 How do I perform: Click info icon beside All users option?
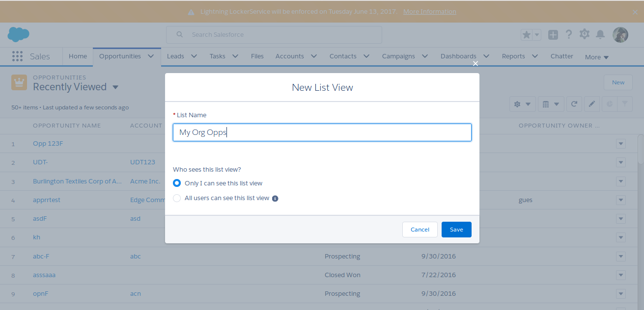275,199
